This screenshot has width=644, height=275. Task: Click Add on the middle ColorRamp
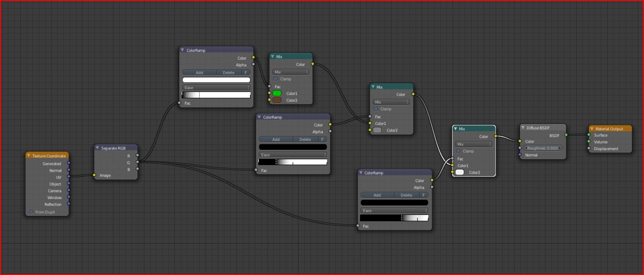pyautogui.click(x=276, y=139)
